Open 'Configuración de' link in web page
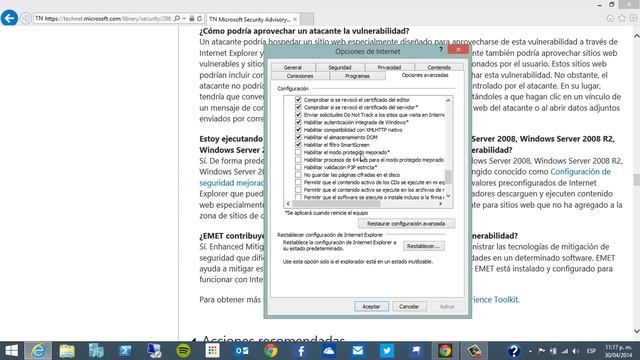Screen dimensions: 640x360 [x=580, y=172]
